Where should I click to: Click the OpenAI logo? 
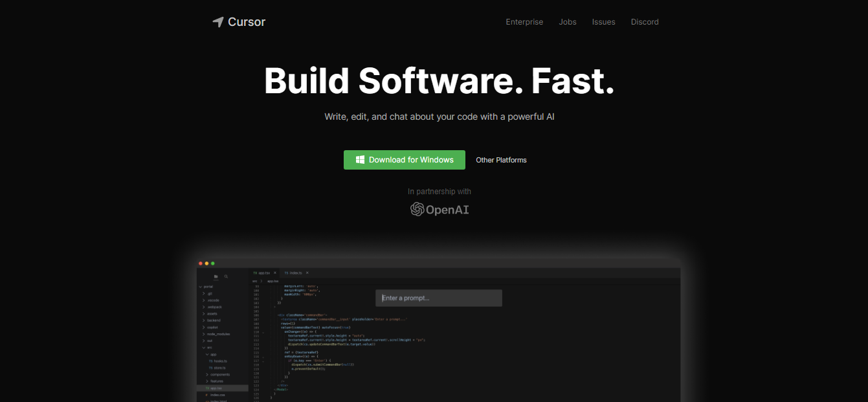[440, 209]
